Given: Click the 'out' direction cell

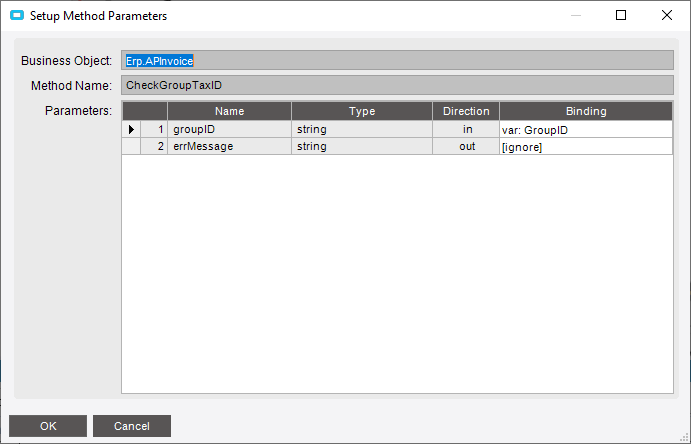Looking at the screenshot, I should click(466, 146).
